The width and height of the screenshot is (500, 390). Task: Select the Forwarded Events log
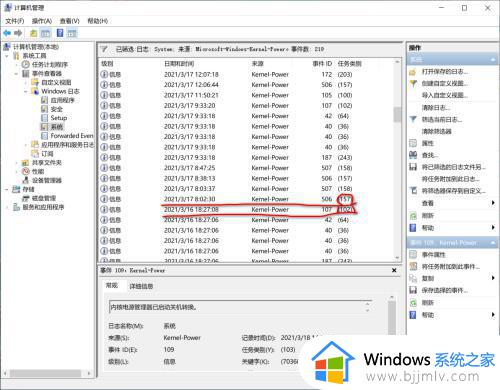(72, 136)
